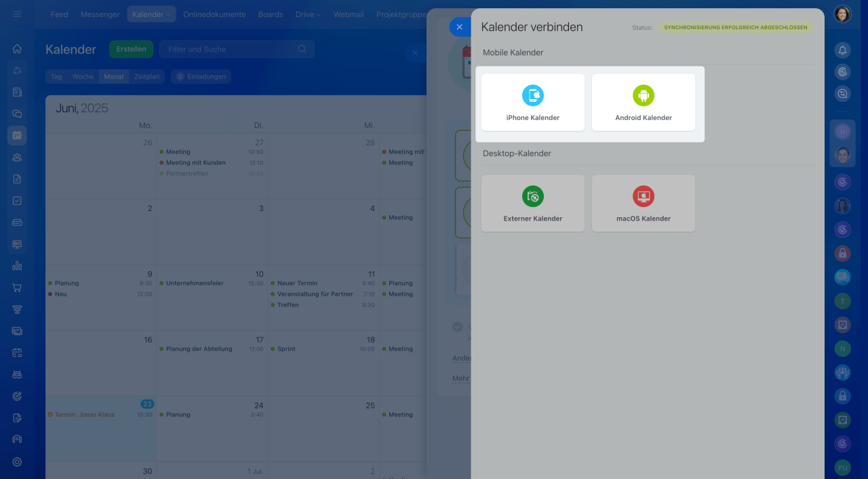The height and width of the screenshot is (479, 868).
Task: Open Onlinedokumente in the top menu
Action: 214,14
